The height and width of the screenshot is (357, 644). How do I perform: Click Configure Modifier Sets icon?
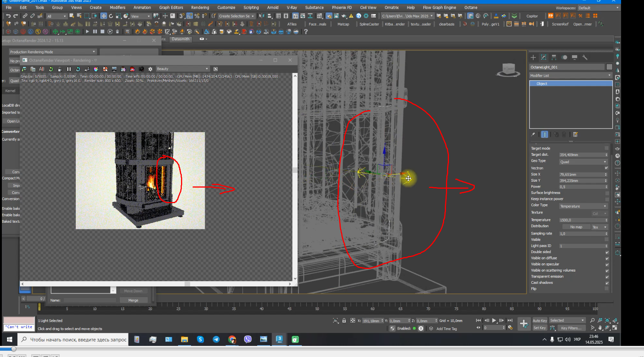[x=576, y=135]
